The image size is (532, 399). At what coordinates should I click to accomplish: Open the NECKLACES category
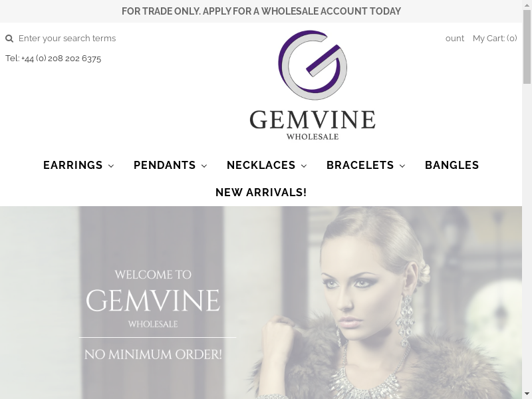tap(261, 165)
